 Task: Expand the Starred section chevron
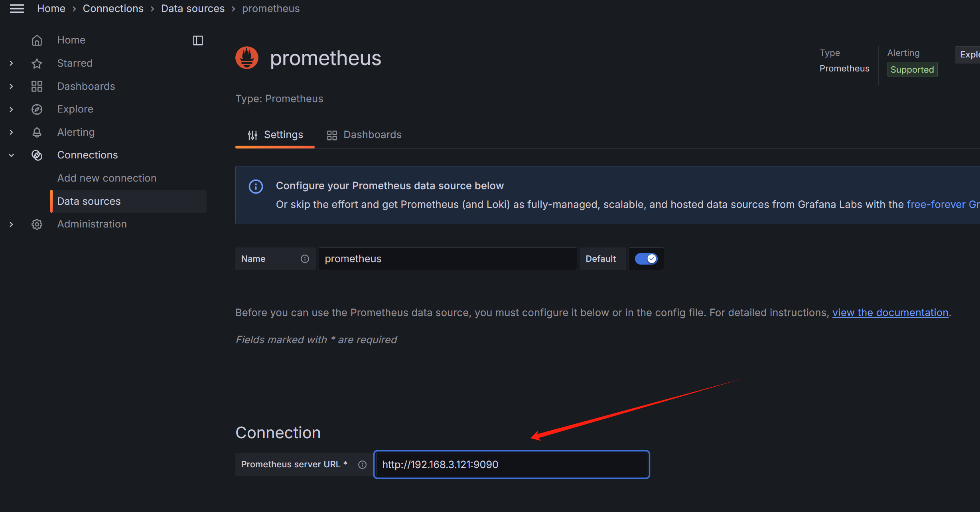point(11,63)
